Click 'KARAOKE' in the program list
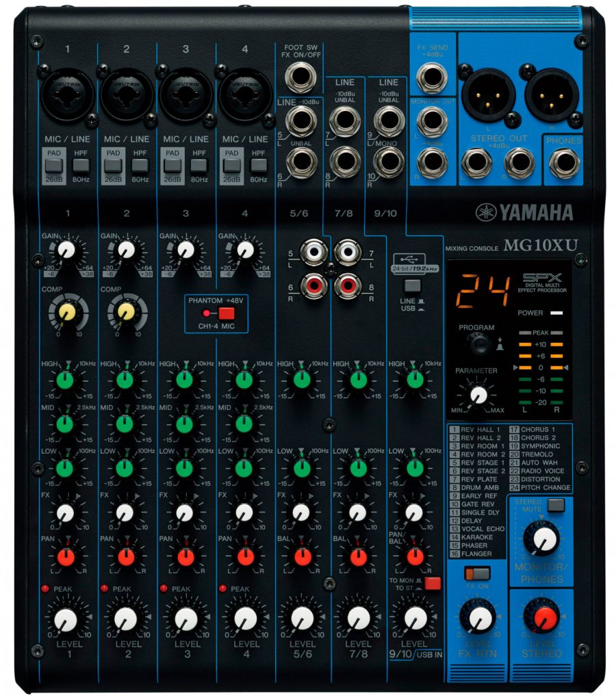The width and height of the screenshot is (616, 698). tap(477, 537)
